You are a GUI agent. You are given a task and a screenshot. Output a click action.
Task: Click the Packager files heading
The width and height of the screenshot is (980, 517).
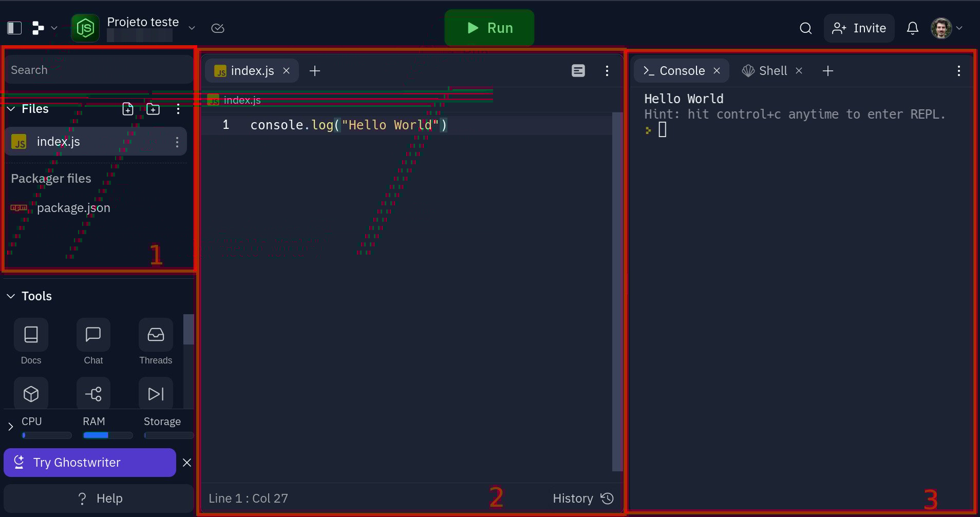coord(51,179)
